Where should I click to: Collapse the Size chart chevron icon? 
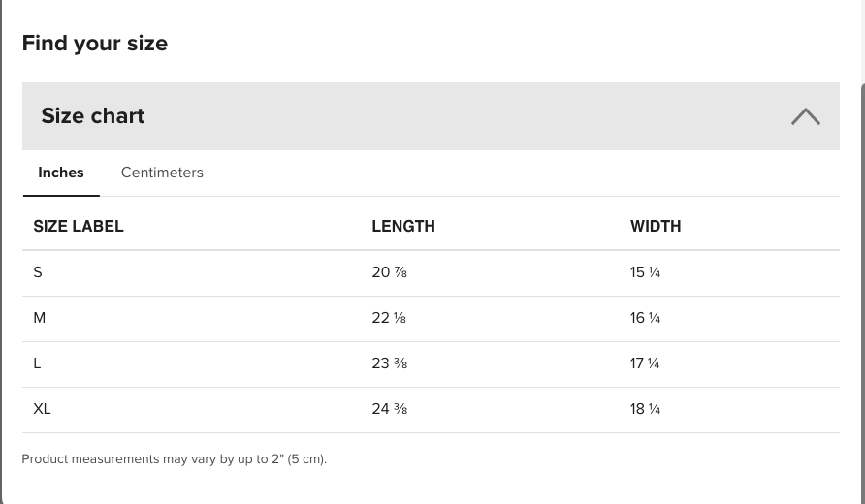click(x=806, y=116)
